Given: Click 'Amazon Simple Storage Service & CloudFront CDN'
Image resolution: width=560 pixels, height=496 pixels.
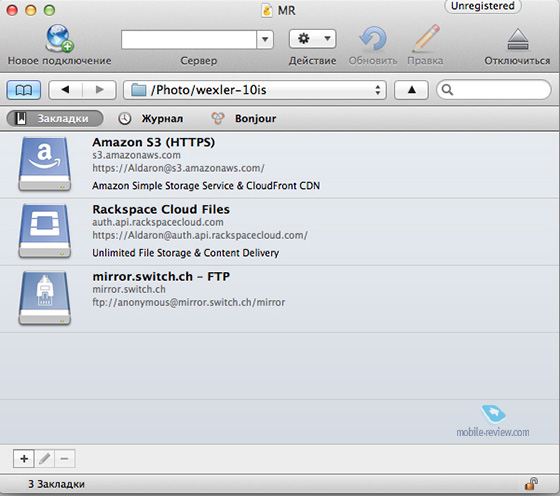Looking at the screenshot, I should click(x=206, y=186).
